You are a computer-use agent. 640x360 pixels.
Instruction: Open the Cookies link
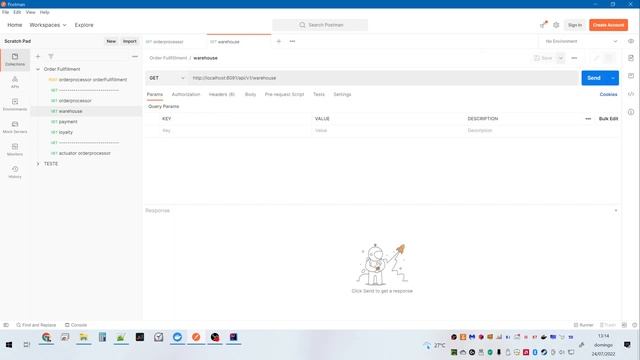608,94
